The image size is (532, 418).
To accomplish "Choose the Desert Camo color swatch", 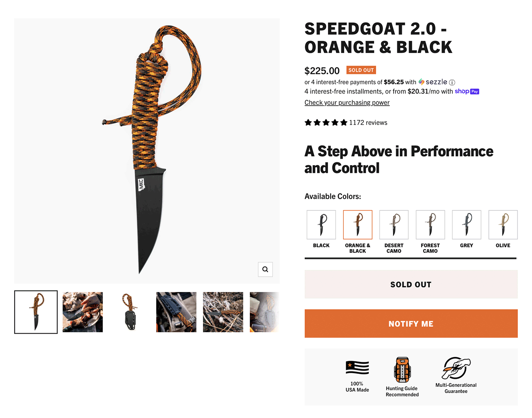I will pyautogui.click(x=394, y=225).
